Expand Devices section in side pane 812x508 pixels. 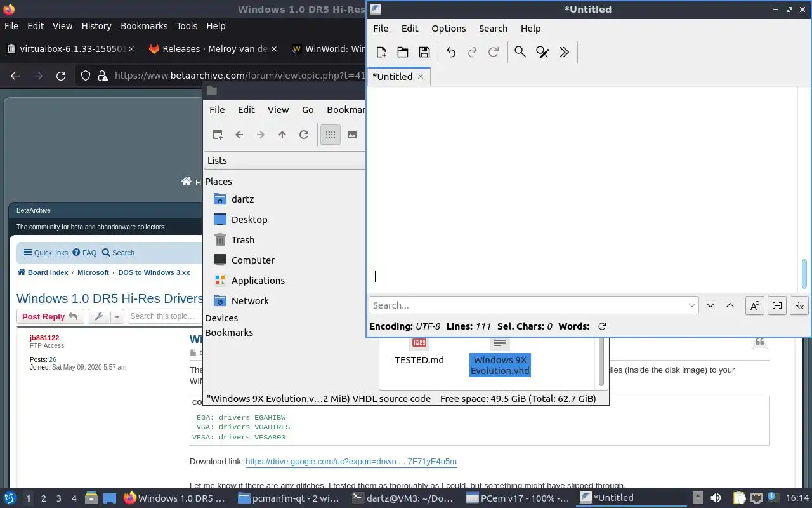click(x=221, y=318)
